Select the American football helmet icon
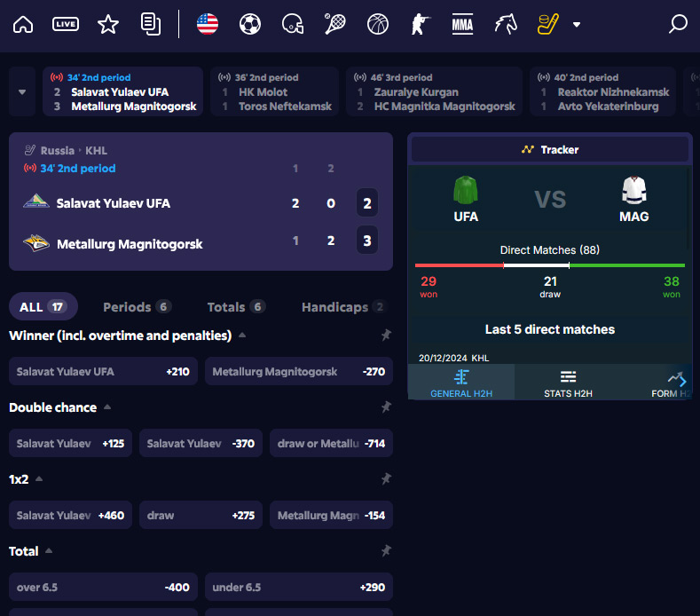This screenshot has height=616, width=700. click(293, 24)
